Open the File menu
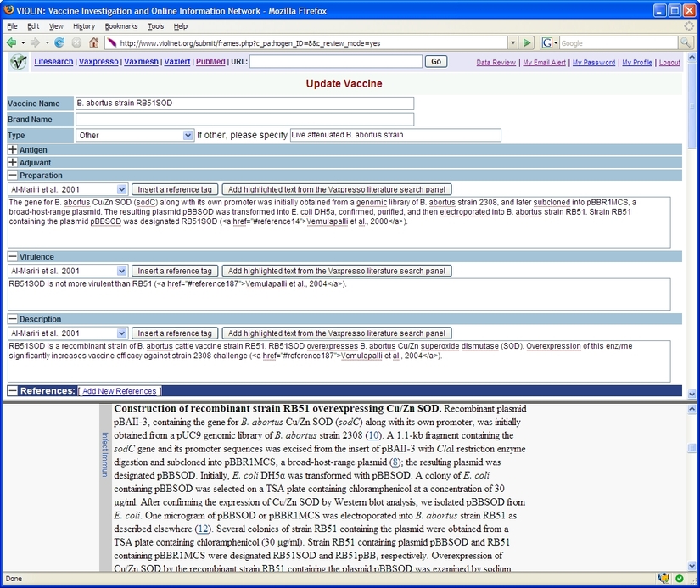 pos(12,26)
